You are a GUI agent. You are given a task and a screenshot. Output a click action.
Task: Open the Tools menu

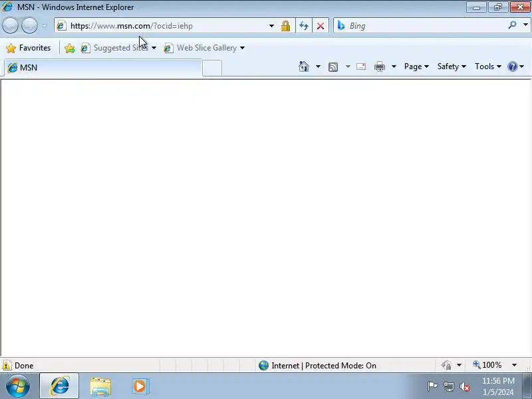click(488, 66)
